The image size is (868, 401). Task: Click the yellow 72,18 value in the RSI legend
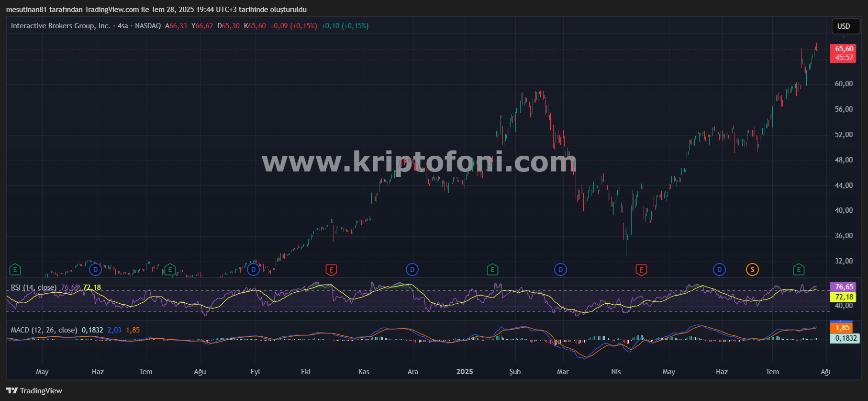coord(92,287)
